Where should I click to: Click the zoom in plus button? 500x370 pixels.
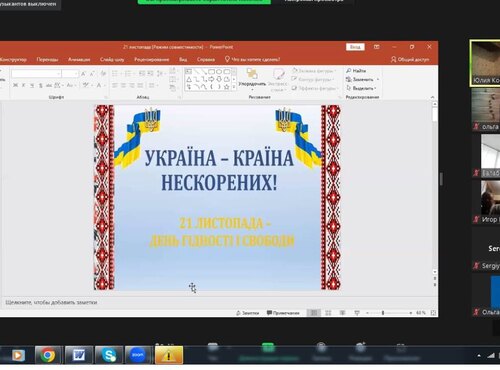(x=411, y=313)
